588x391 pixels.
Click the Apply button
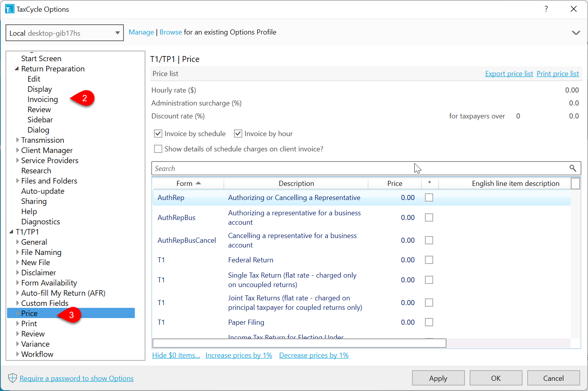(438, 378)
